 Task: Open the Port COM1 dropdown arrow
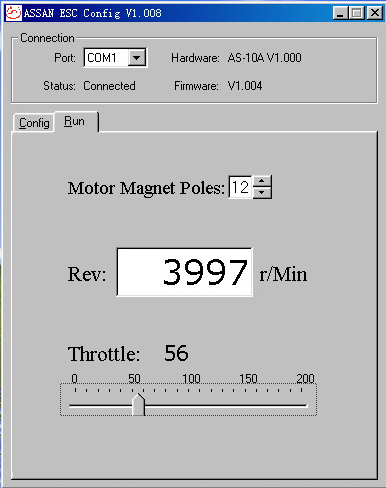click(x=136, y=58)
